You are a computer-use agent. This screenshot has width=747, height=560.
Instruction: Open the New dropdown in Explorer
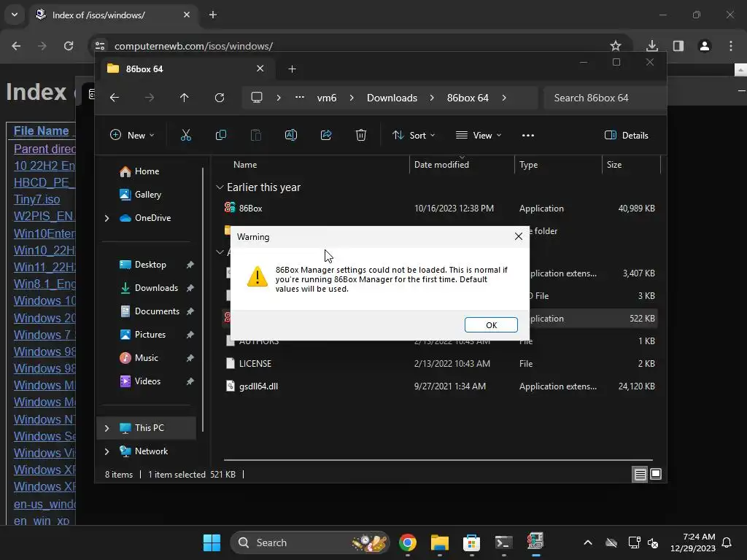pos(132,135)
